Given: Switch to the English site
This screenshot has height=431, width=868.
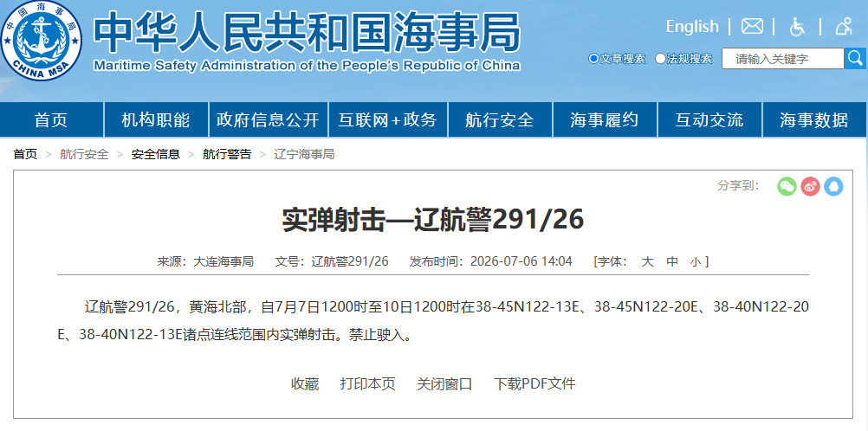Looking at the screenshot, I should (692, 26).
